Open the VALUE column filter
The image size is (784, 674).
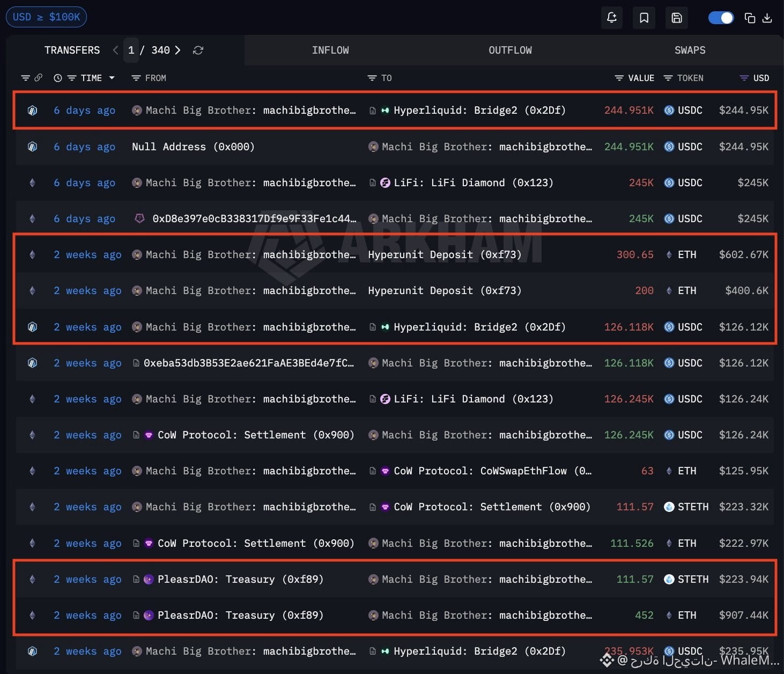pyautogui.click(x=619, y=78)
